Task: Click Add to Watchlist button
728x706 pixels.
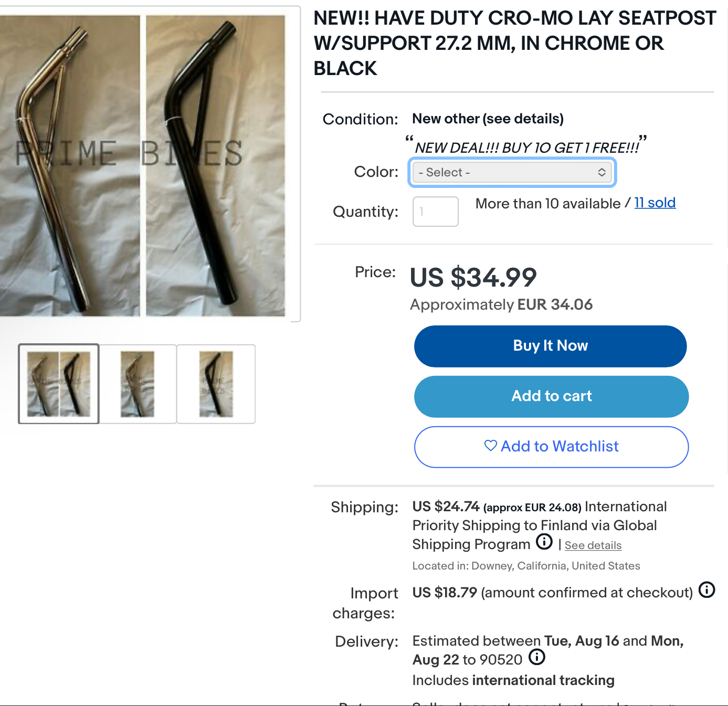Action: pos(551,447)
